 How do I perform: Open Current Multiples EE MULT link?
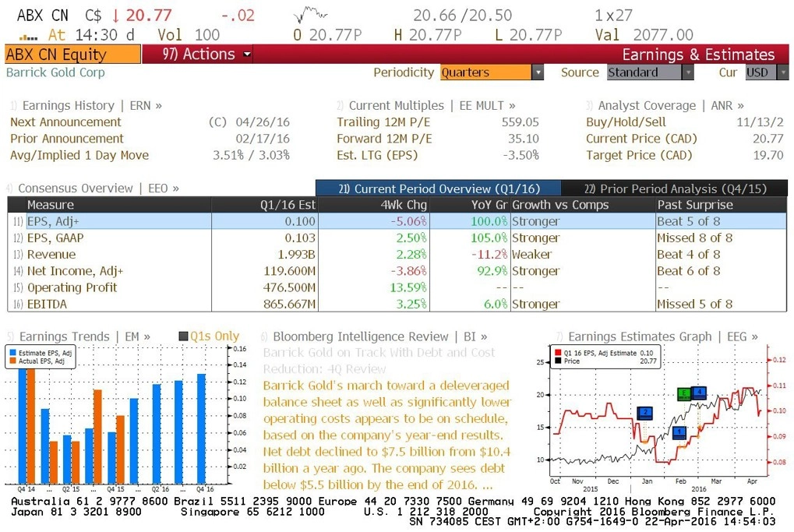tap(426, 105)
